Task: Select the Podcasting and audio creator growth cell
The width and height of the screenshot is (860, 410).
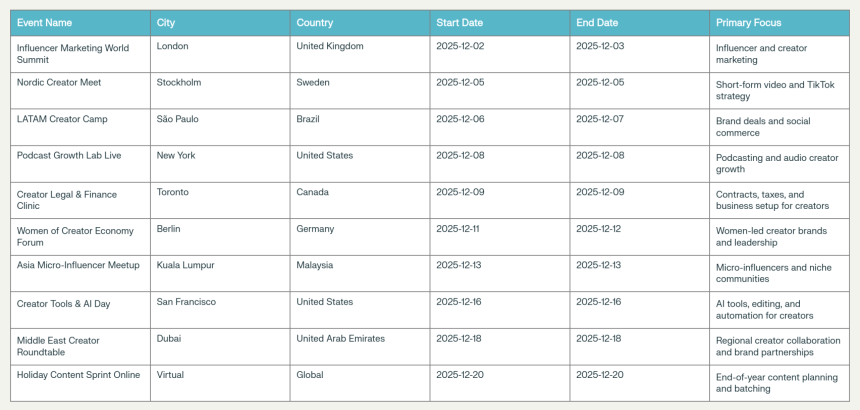Action: (x=777, y=163)
